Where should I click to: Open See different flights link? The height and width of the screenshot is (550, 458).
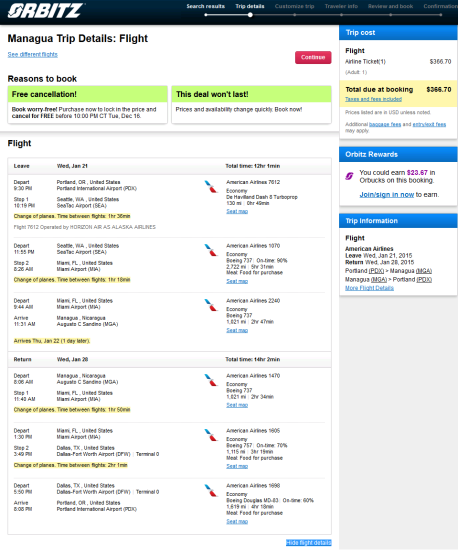point(33,54)
